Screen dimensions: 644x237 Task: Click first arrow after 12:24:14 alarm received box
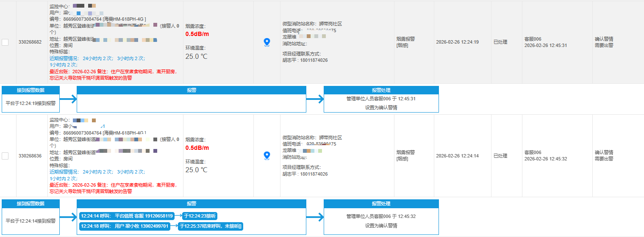[x=68, y=218]
